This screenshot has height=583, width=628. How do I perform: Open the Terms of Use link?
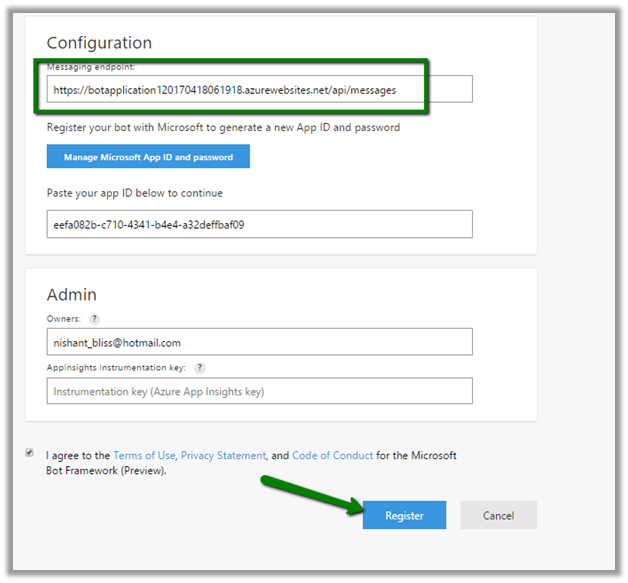144,456
